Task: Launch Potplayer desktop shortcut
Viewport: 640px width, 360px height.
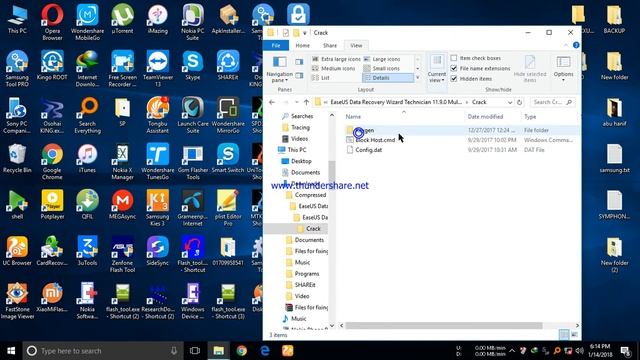Action: pyautogui.click(x=52, y=204)
